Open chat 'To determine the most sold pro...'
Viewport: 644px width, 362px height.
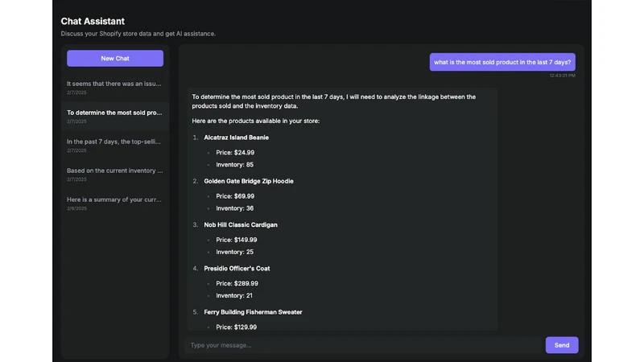115,117
